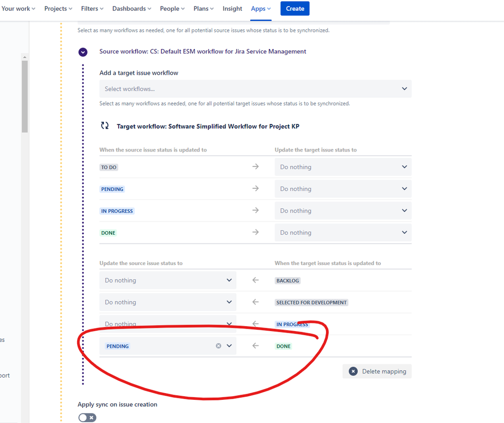Click the sidebar scroll up arrow
Screen dimensions: 504x423
click(25, 57)
